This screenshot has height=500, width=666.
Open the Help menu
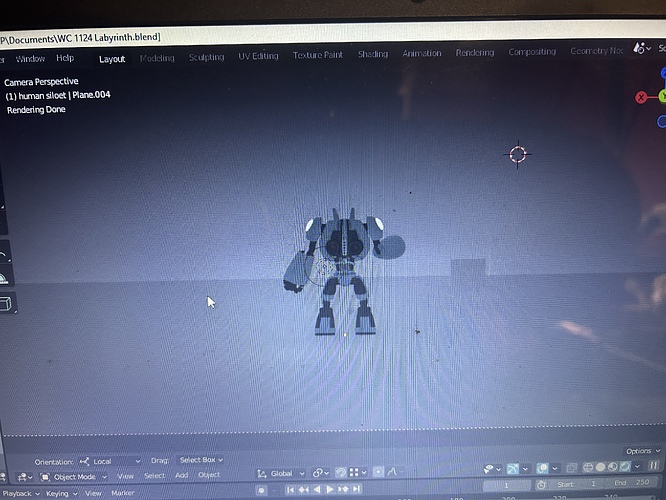click(65, 58)
